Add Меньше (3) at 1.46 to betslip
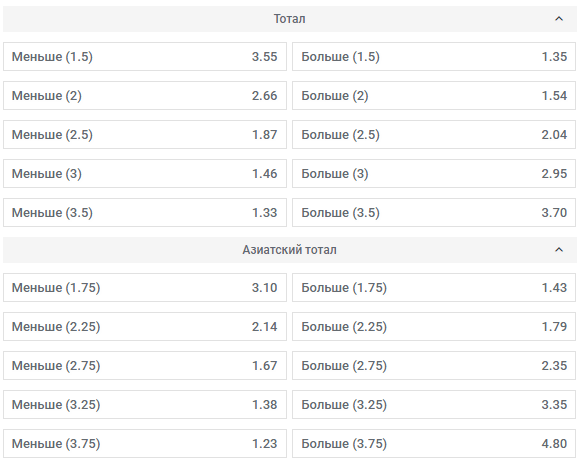Screen dimensions: 584x463 pyautogui.click(x=145, y=174)
